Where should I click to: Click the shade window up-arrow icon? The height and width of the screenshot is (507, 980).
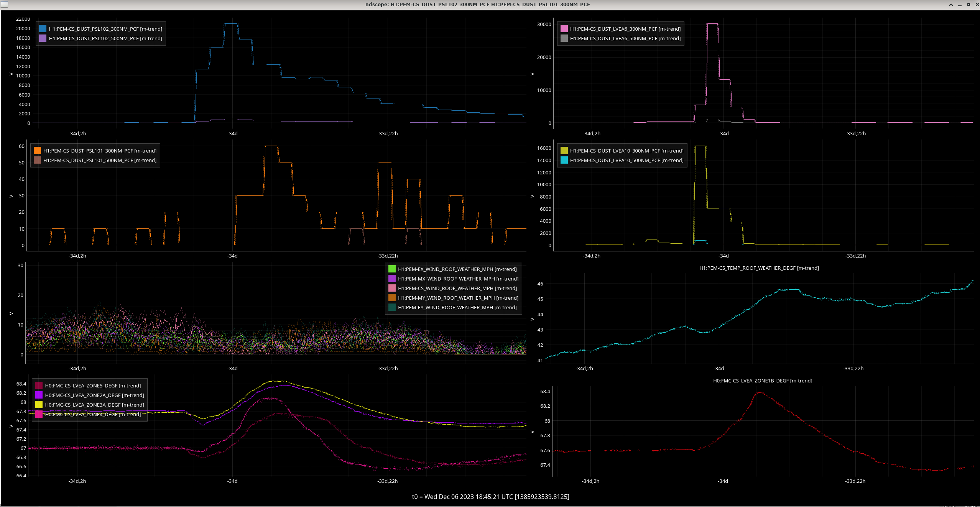tap(951, 5)
